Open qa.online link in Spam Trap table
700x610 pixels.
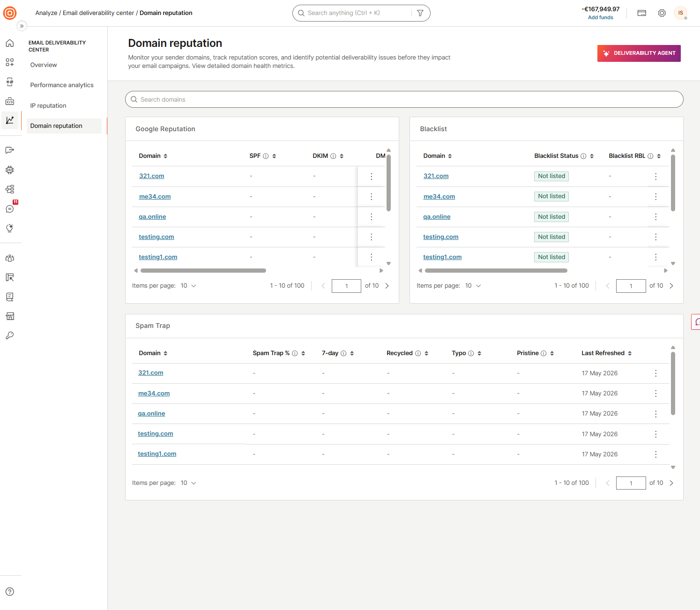point(151,414)
